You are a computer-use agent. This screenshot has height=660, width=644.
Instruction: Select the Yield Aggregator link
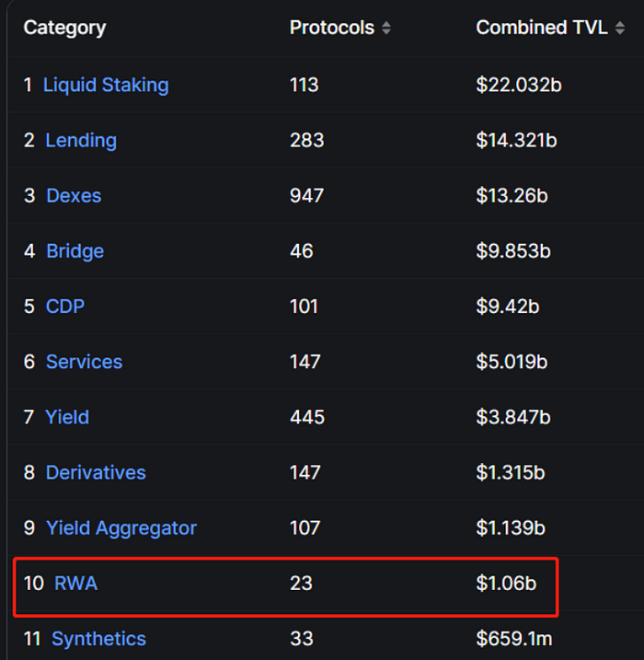pos(121,527)
